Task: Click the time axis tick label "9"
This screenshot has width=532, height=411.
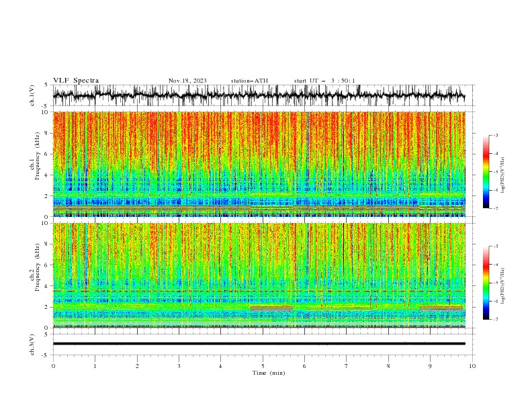Action: pyautogui.click(x=430, y=366)
